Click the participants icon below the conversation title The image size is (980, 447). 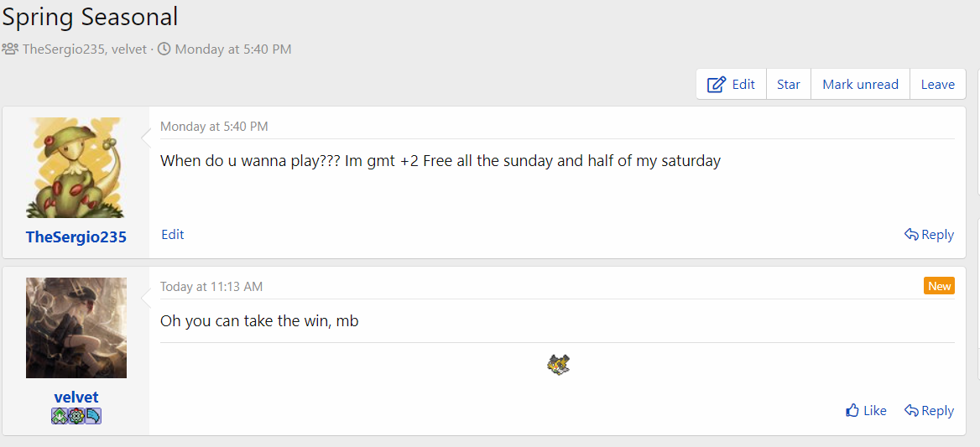10,49
